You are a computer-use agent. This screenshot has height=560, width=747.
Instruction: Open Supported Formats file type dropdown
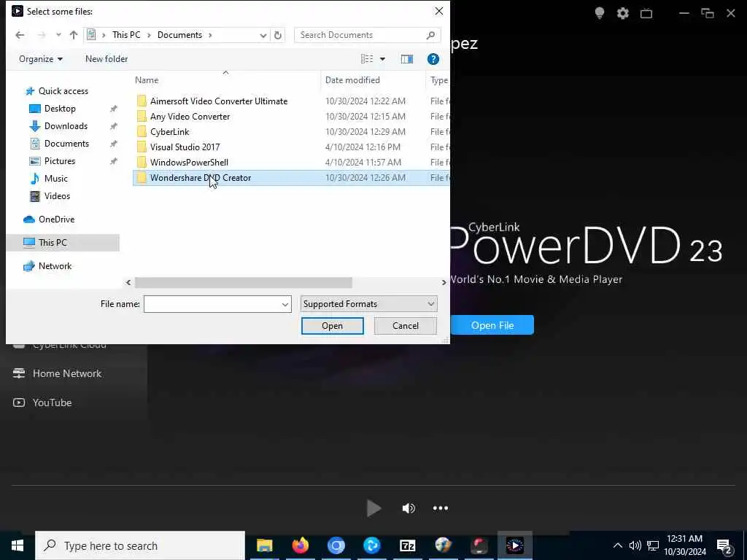[x=368, y=304]
